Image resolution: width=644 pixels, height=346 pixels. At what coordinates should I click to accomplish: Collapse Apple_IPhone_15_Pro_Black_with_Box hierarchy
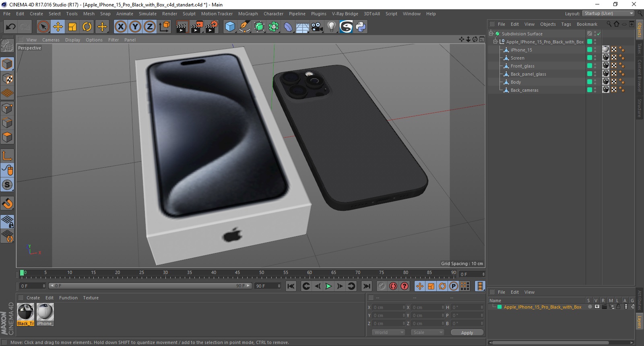[x=495, y=41]
